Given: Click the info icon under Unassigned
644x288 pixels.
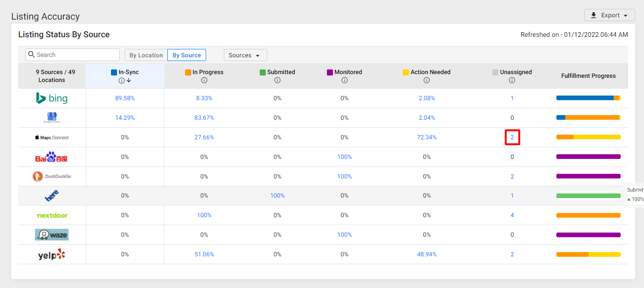Looking at the screenshot, I should coord(512,80).
